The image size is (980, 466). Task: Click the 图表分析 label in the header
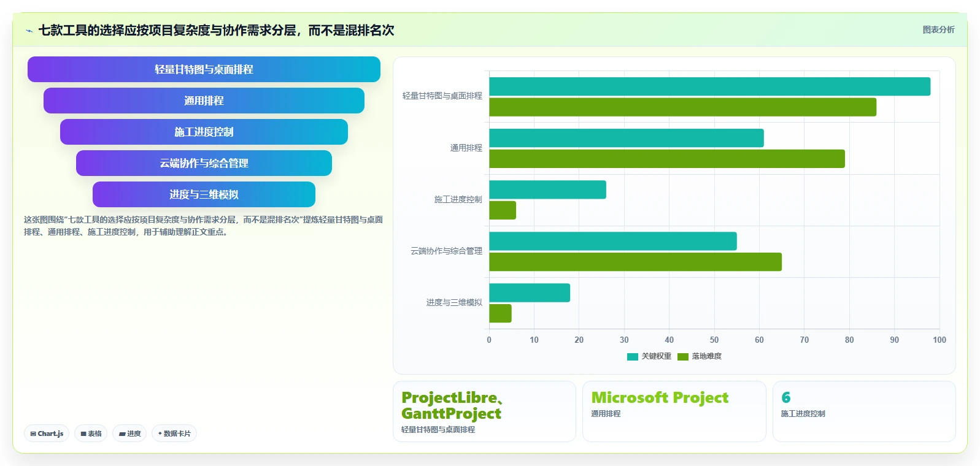(x=938, y=29)
